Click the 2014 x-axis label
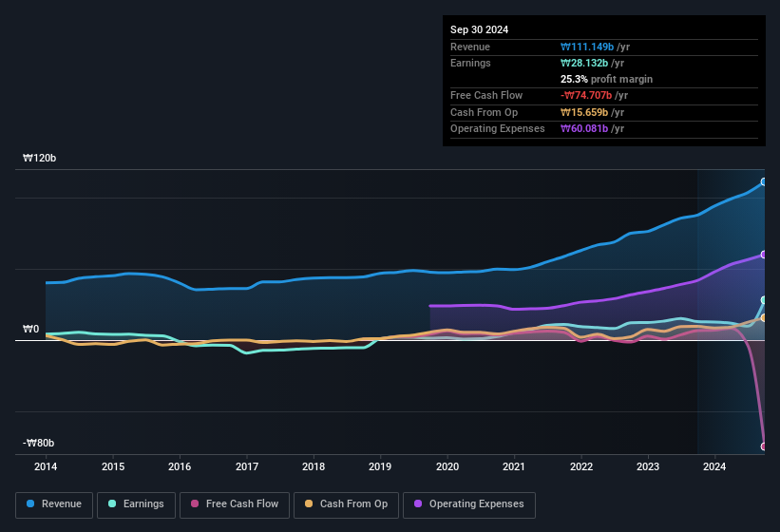Image resolution: width=780 pixels, height=532 pixels. point(46,466)
